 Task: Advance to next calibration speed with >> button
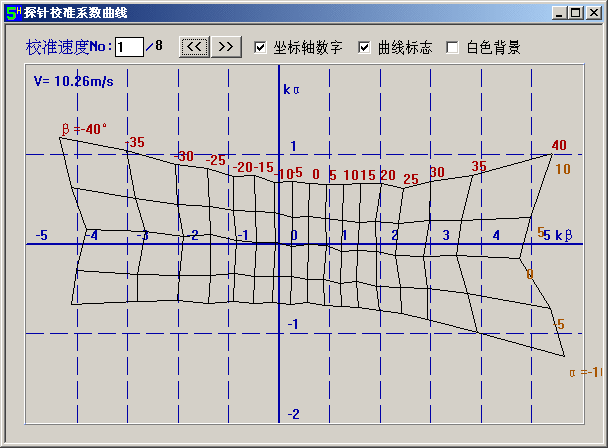[226, 46]
